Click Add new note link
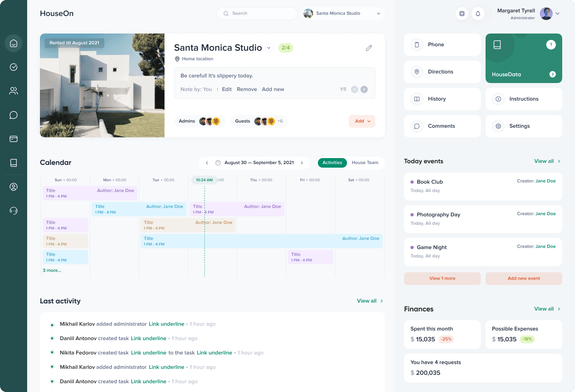Viewport: 575px width, 392px height. [273, 89]
